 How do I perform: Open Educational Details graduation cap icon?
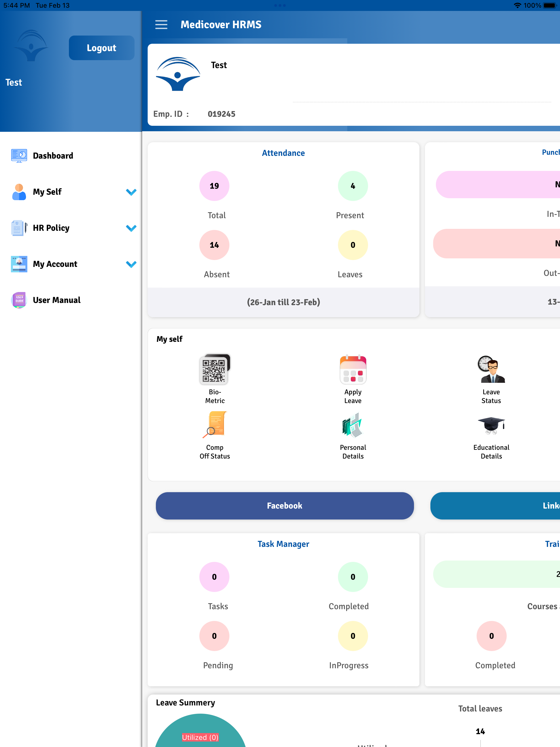491,425
